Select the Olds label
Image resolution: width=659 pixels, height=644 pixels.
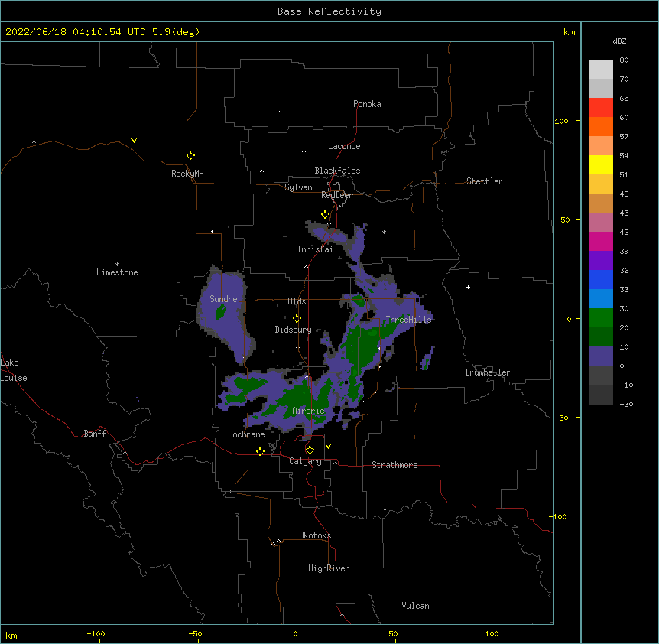297,301
